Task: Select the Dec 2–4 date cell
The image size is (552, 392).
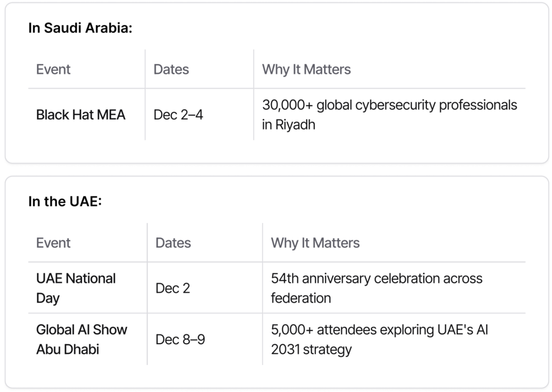Action: click(x=178, y=115)
